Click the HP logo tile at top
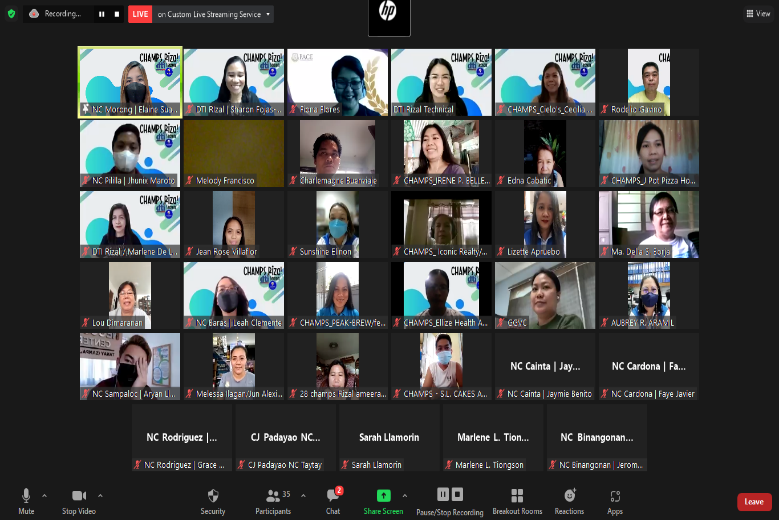Image resolution: width=779 pixels, height=520 pixels. (x=389, y=16)
